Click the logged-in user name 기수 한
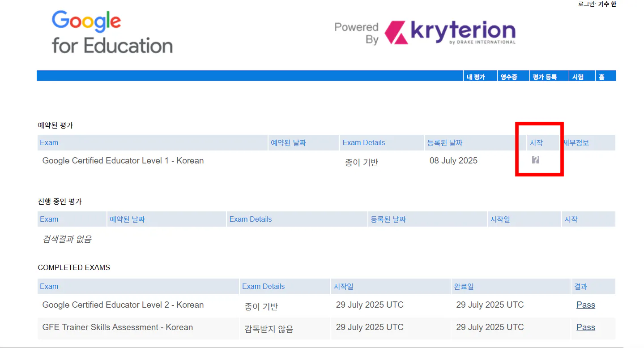 tap(607, 4)
